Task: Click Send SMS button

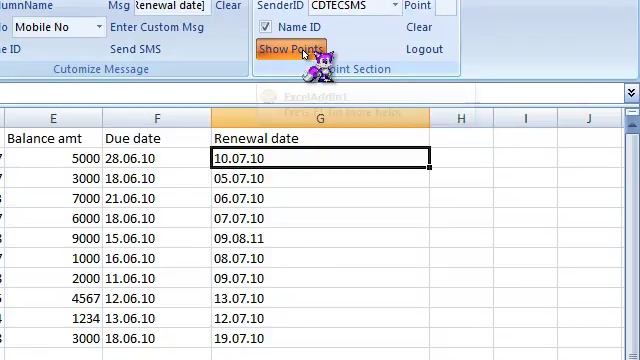Action: (x=135, y=49)
